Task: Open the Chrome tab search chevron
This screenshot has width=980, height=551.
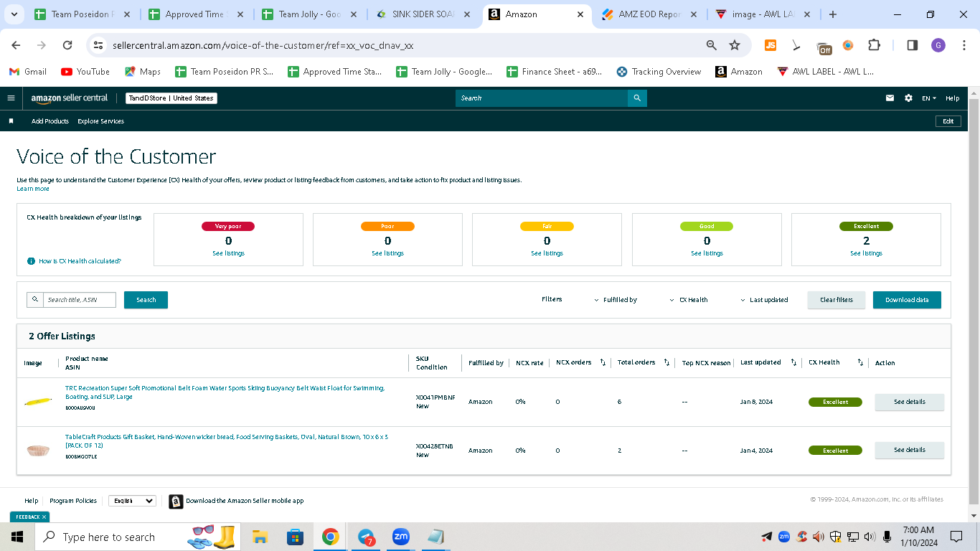Action: coord(16,14)
